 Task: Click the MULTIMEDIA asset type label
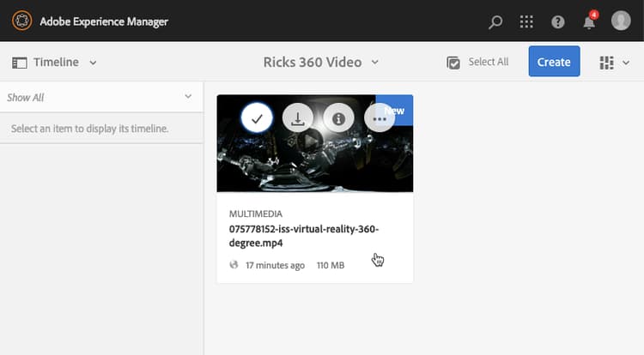click(256, 214)
